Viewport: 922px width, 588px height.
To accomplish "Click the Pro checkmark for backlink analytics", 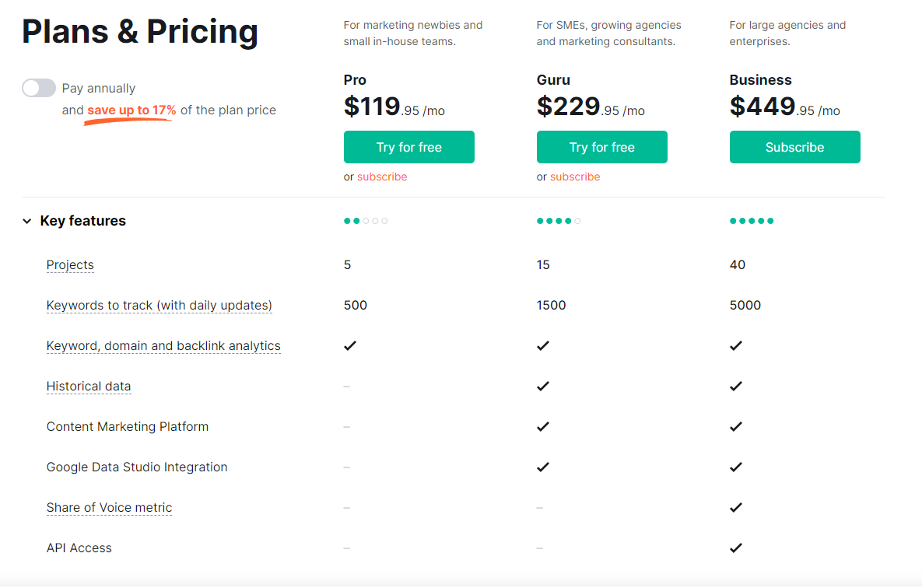I will pos(350,346).
